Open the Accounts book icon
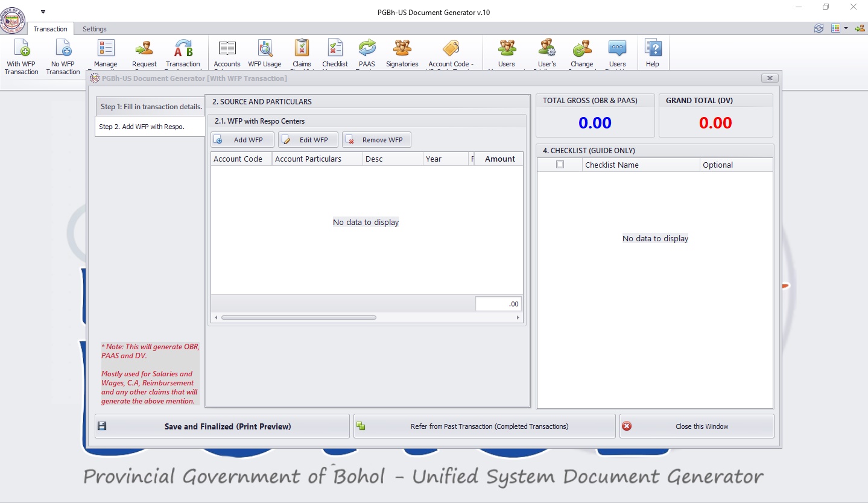This screenshot has width=868, height=503. click(x=227, y=54)
